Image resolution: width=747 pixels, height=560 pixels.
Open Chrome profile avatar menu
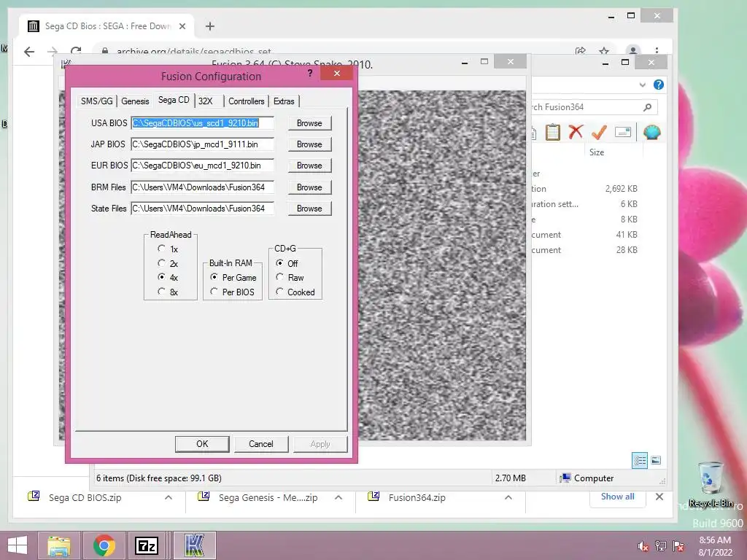[632, 50]
